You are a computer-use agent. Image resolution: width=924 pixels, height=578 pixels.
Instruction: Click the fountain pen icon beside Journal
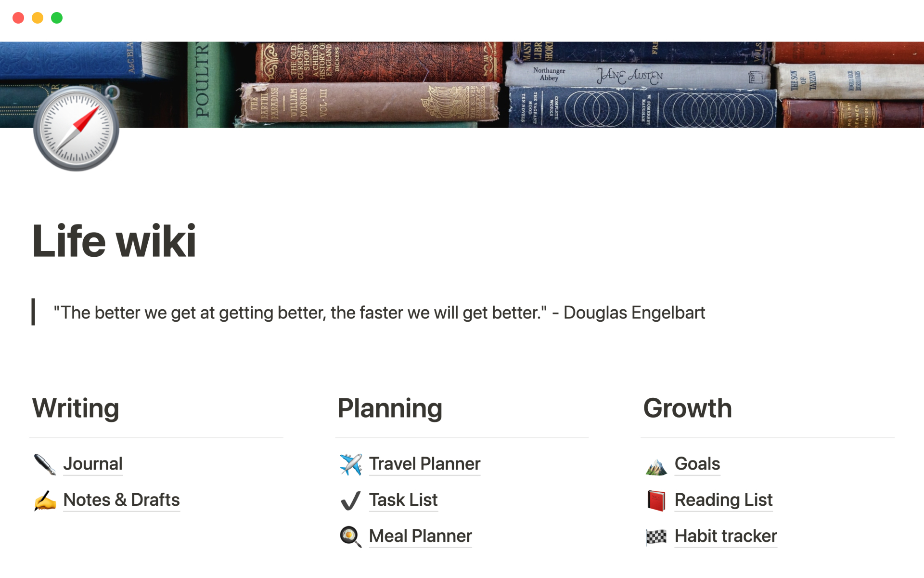click(x=45, y=464)
